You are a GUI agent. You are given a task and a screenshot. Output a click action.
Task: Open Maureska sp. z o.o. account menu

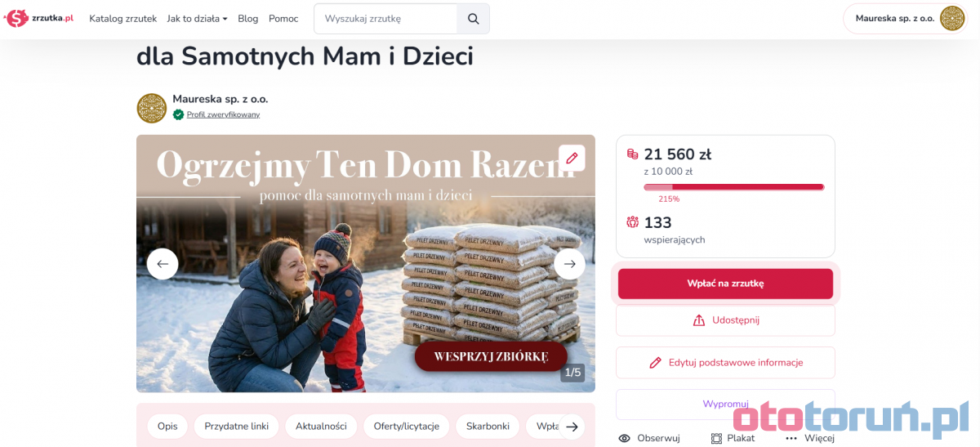(x=905, y=19)
